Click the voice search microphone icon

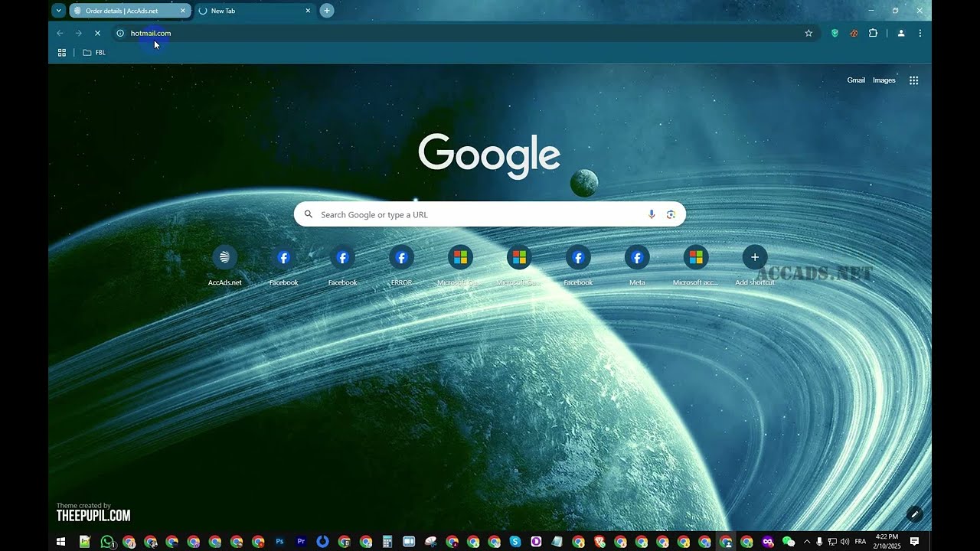point(652,214)
